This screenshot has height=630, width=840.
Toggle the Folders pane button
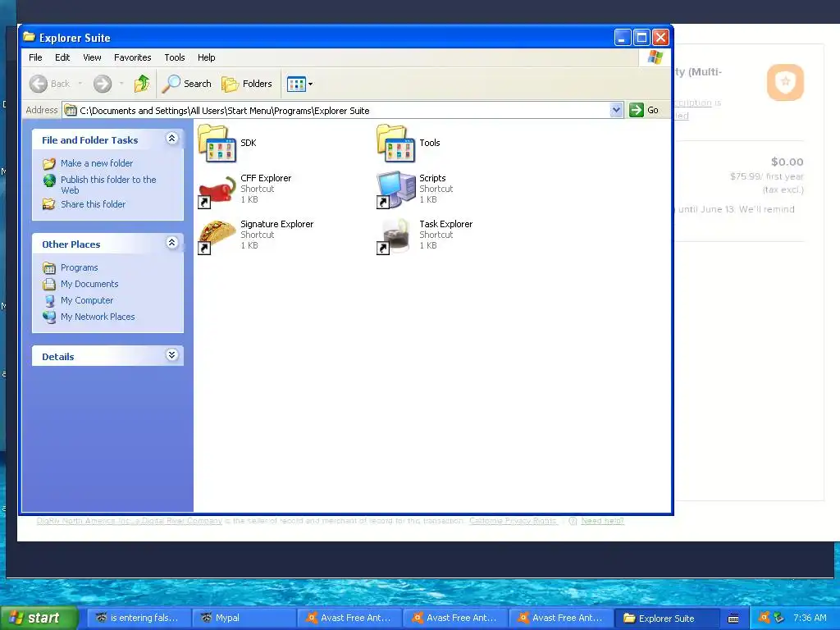(247, 84)
